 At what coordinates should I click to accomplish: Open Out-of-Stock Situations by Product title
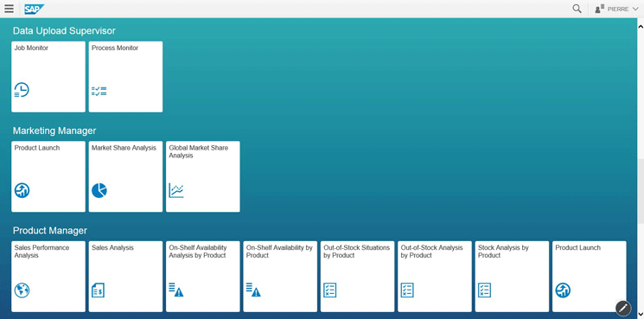pyautogui.click(x=356, y=252)
